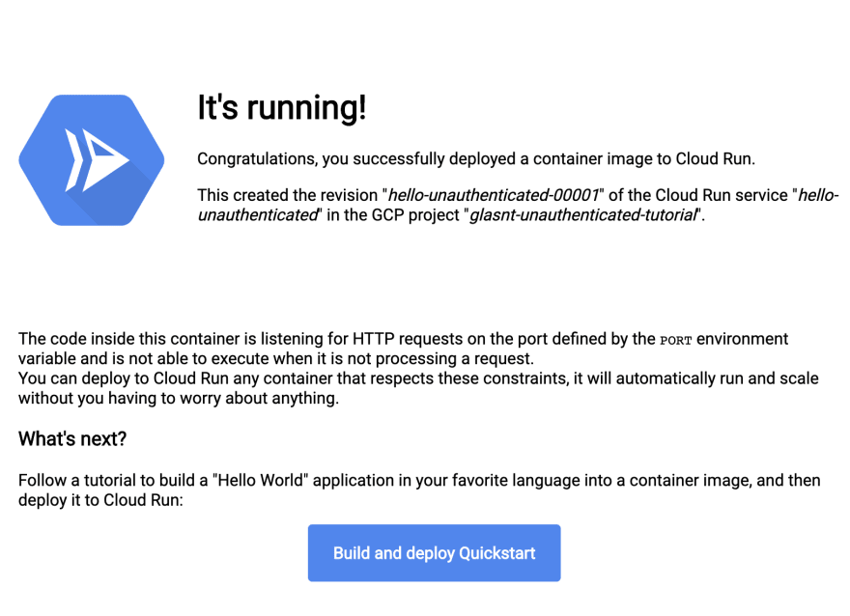Click the "Congratulations, you successfully deployed" sentence

click(x=476, y=158)
